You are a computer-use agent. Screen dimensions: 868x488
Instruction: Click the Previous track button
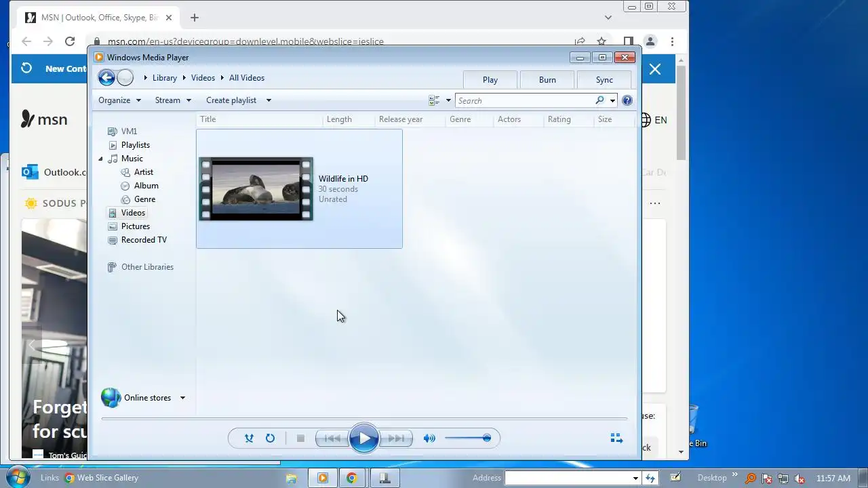332,439
